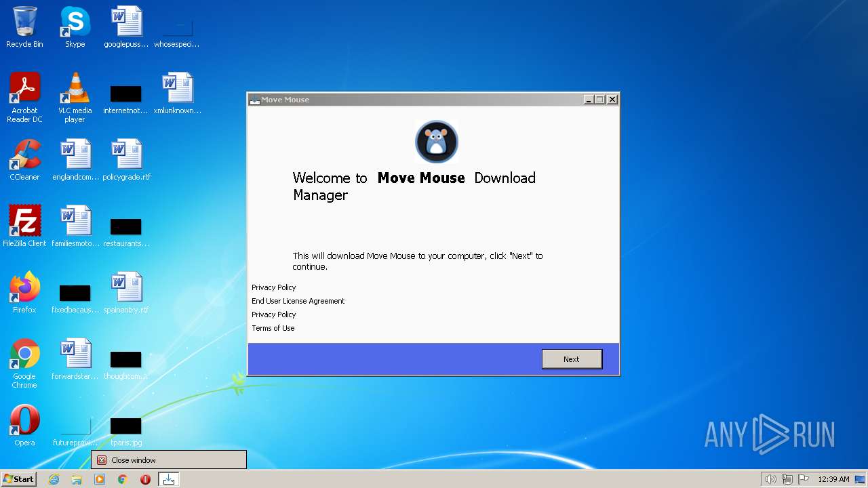Open the Opera desktop shortcut
Viewport: 868px width, 488px height.
[24, 426]
